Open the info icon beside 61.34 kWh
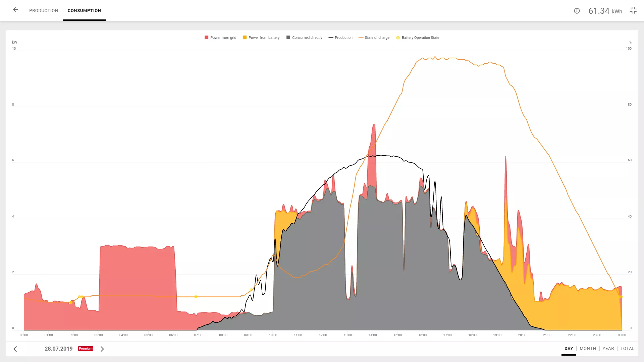The height and width of the screenshot is (362, 644). coord(577,11)
